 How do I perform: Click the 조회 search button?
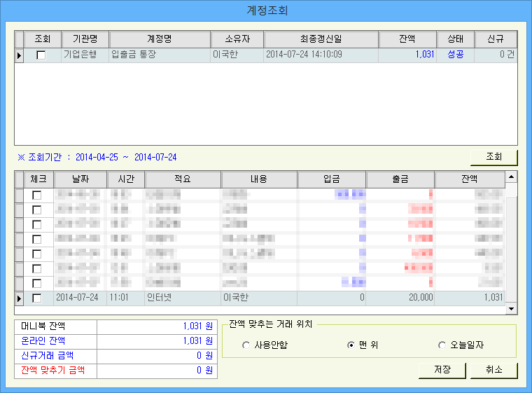[493, 157]
